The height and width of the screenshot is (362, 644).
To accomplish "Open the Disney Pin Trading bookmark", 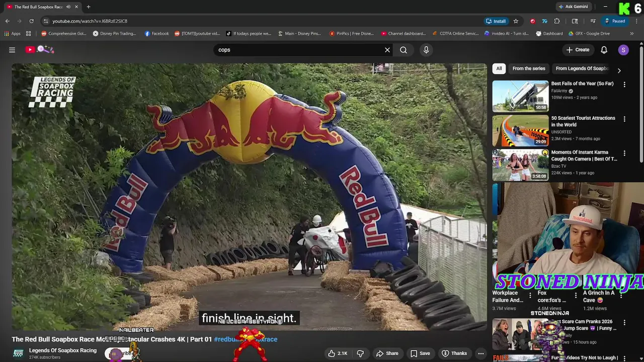I will click(x=114, y=34).
